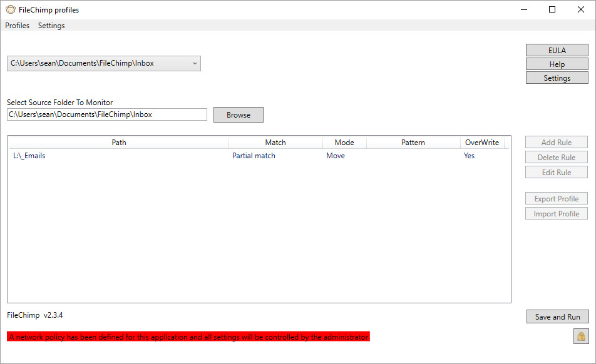Sort rules by the Path column header
This screenshot has height=364, width=596.
pyautogui.click(x=118, y=143)
